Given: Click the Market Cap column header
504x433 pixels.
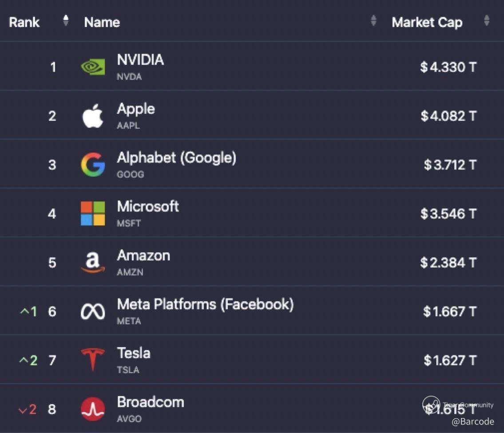Looking at the screenshot, I should pyautogui.click(x=427, y=22).
